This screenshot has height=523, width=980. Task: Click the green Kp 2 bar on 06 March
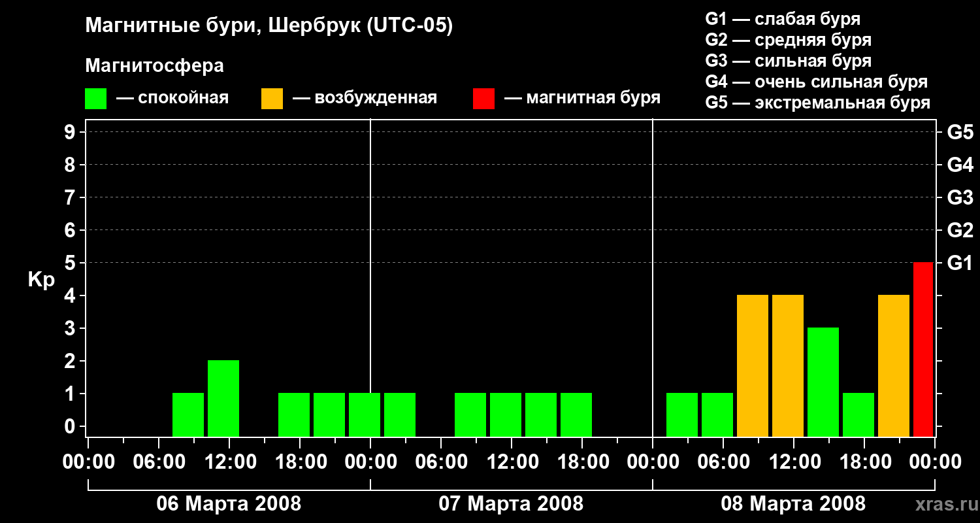(223, 398)
